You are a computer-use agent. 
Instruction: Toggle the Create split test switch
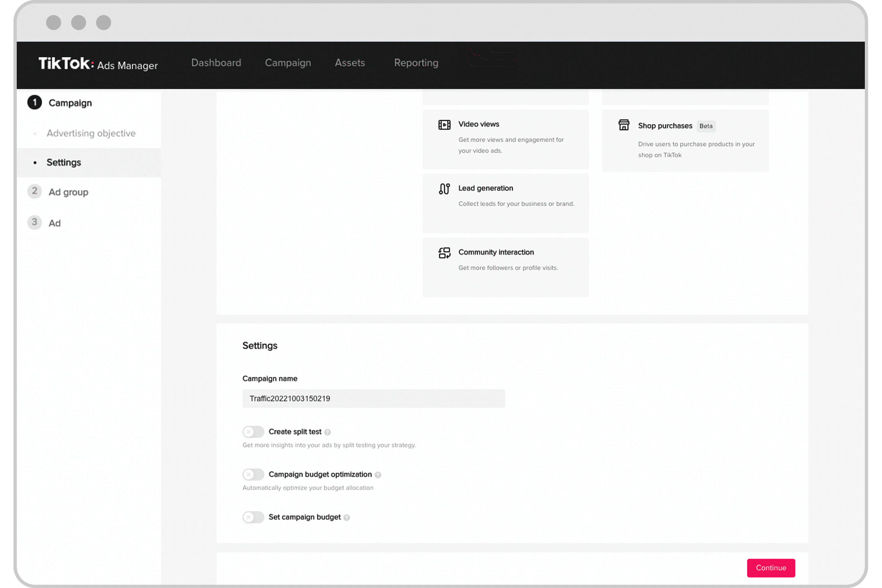pyautogui.click(x=254, y=431)
